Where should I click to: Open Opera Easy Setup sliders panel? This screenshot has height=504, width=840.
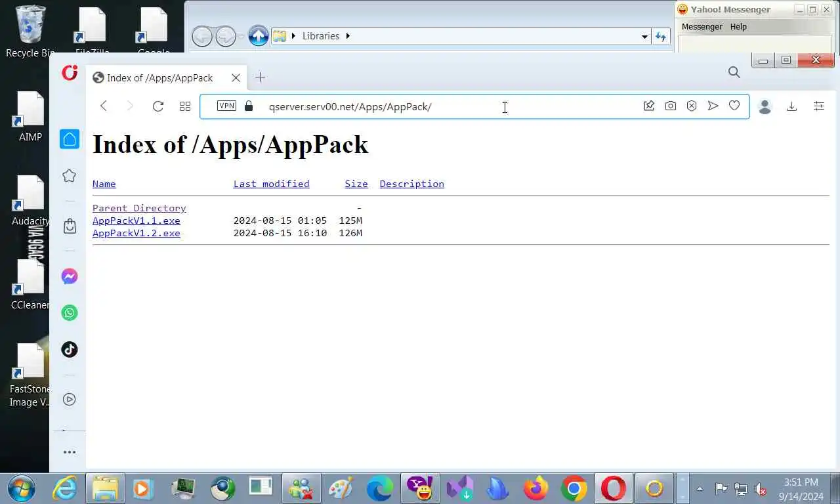coord(819,106)
